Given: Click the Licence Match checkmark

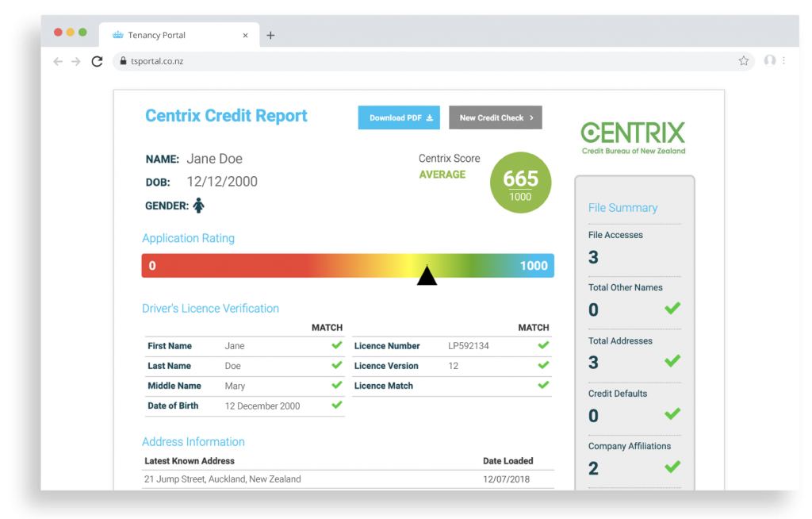Looking at the screenshot, I should click(543, 385).
